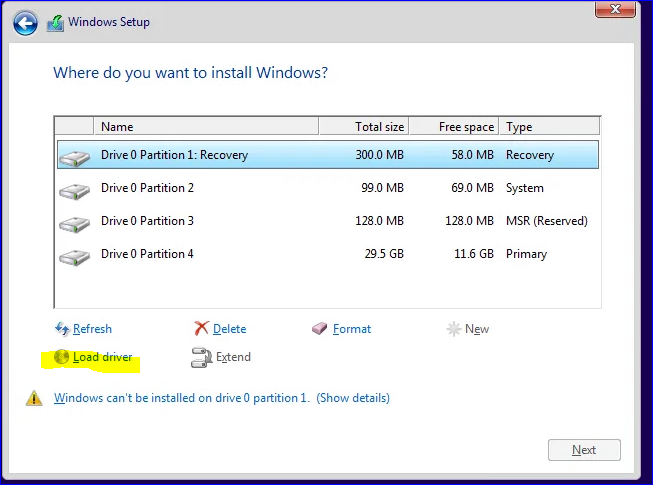The image size is (653, 485).
Task: Sort by the Total size column header
Action: pyautogui.click(x=364, y=127)
